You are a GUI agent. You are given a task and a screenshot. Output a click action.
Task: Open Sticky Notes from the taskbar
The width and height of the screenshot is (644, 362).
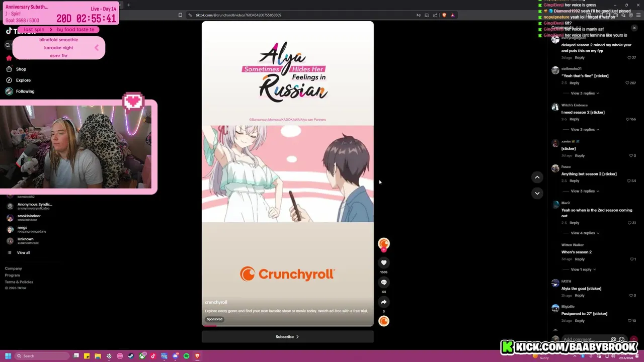[87, 356]
